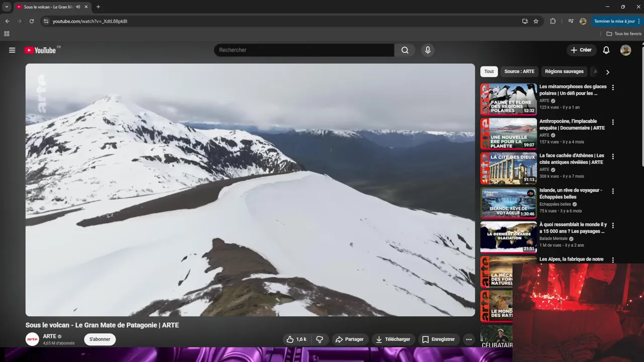
Task: Like the video with thumbs up
Action: [x=296, y=339]
